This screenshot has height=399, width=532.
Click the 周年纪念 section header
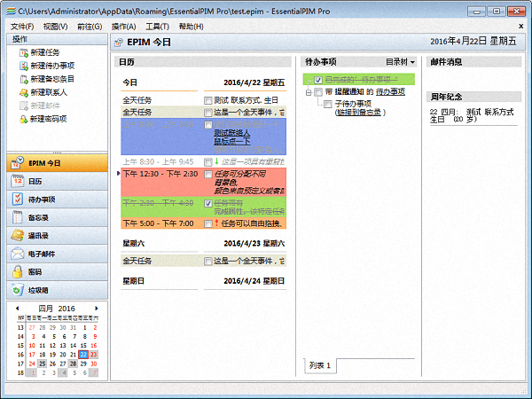click(473, 97)
